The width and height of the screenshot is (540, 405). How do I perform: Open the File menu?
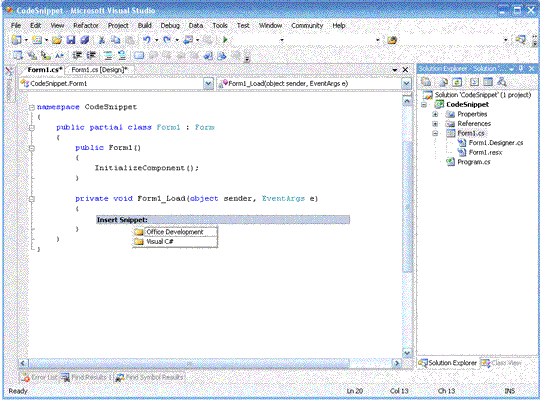coord(16,25)
